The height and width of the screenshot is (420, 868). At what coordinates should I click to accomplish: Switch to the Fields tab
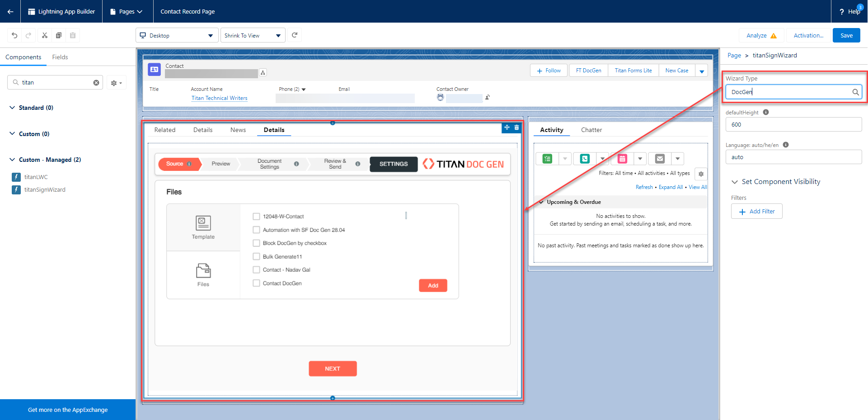click(x=60, y=57)
